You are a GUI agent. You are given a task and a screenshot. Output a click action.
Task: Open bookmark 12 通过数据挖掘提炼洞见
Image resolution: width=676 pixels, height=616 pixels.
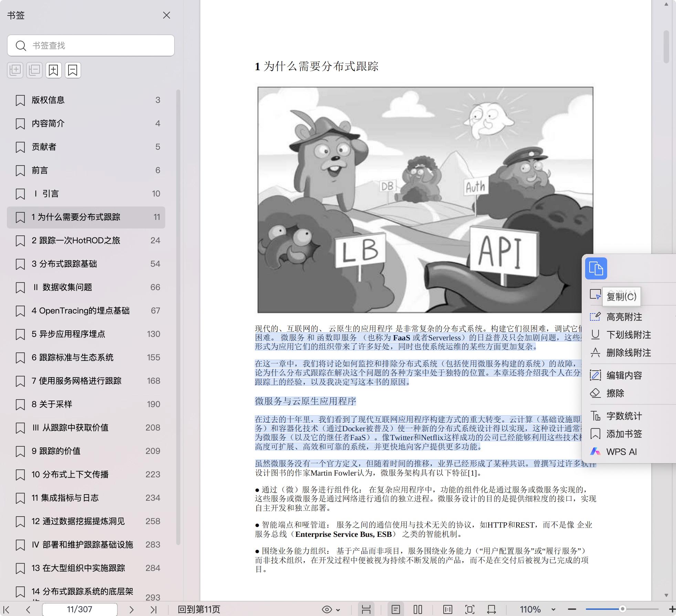click(86, 521)
